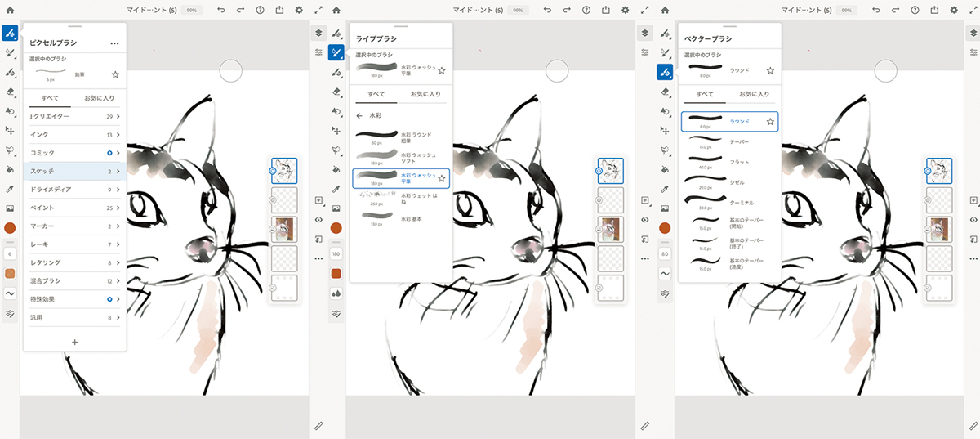
Task: Click the light-orange color swatch below size 6
Action: pyautogui.click(x=10, y=273)
